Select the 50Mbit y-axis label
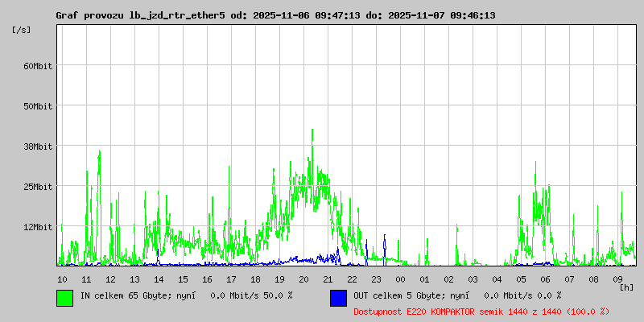Viewport: 644px width, 322px height. [x=37, y=105]
